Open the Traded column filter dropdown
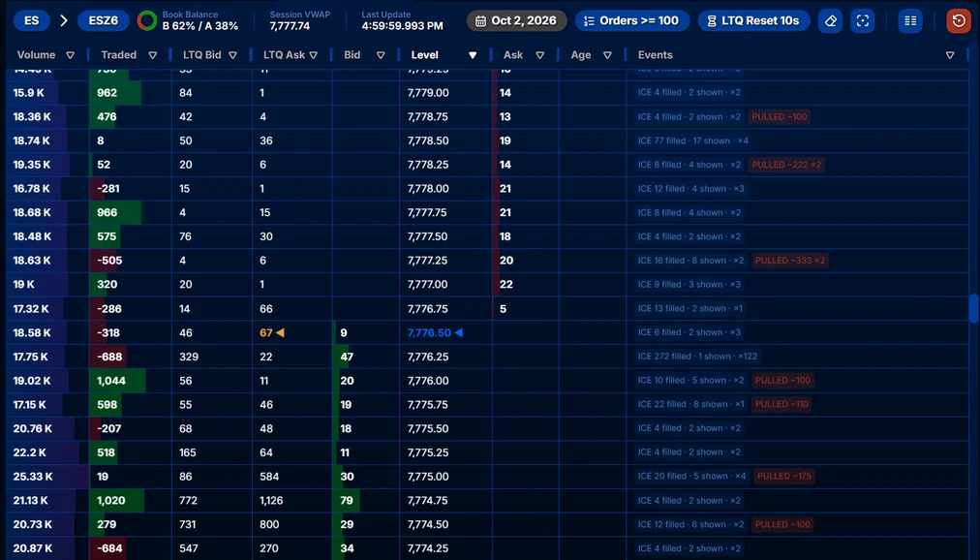This screenshot has height=560, width=980. [152, 55]
